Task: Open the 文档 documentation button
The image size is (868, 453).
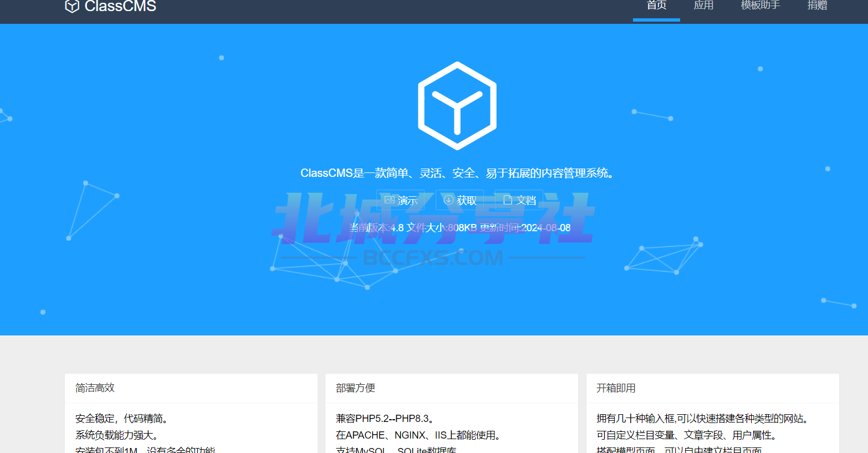Action: [519, 200]
